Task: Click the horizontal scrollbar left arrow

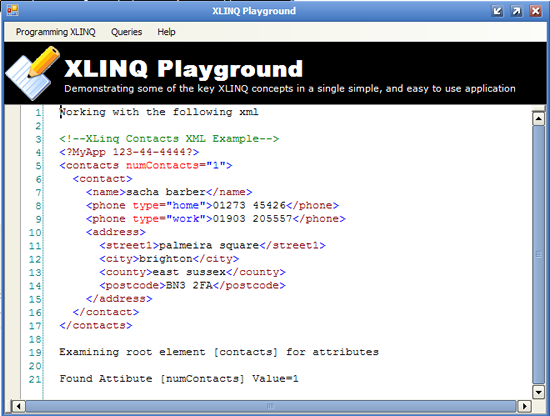Action: [18, 407]
